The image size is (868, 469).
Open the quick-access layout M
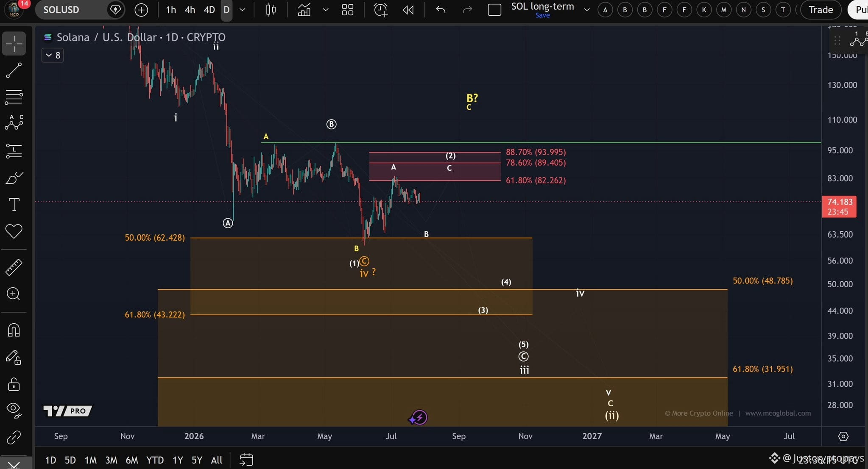click(724, 10)
